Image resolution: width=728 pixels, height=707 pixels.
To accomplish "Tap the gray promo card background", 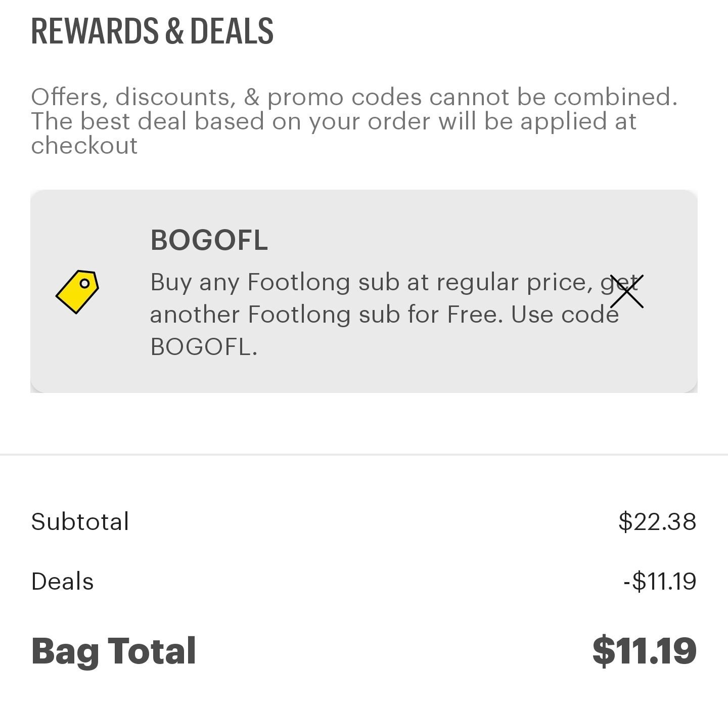I will point(364,291).
